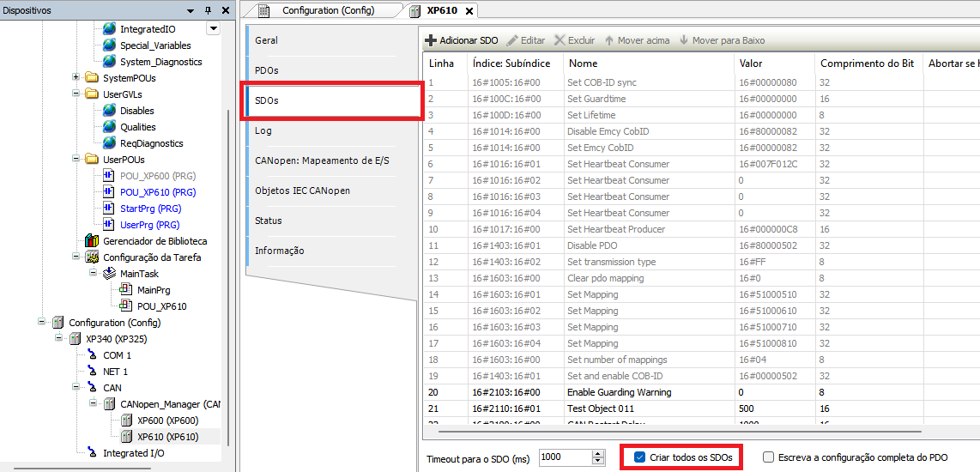
Task: Open the PDOs side tab
Action: (267, 70)
